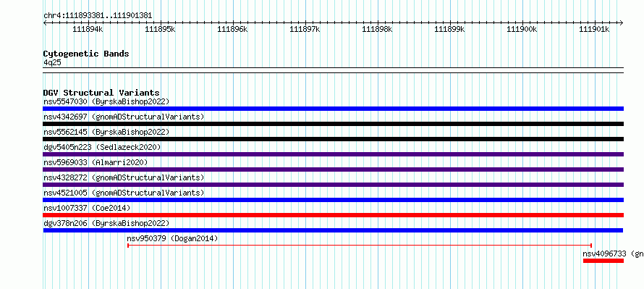This screenshot has width=644, height=289.
Task: Select the short red nsv4096733 bar
Action: (x=603, y=261)
